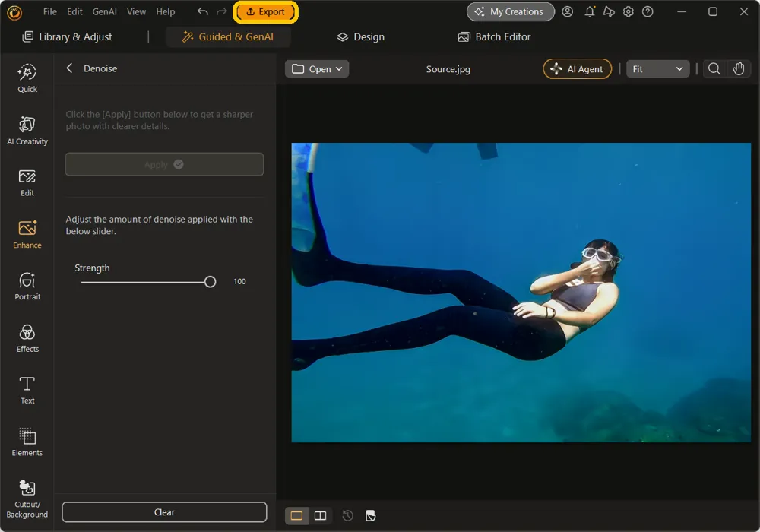
Task: Open the edit history icon
Action: [x=347, y=515]
